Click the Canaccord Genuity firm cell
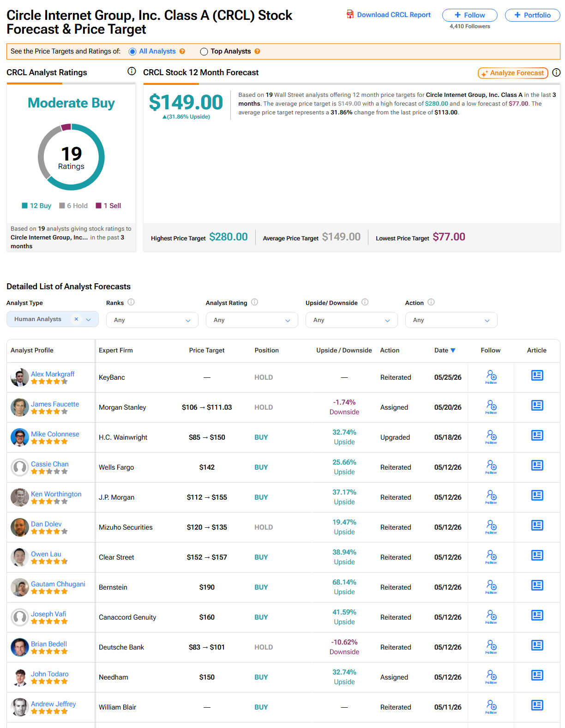 point(127,617)
